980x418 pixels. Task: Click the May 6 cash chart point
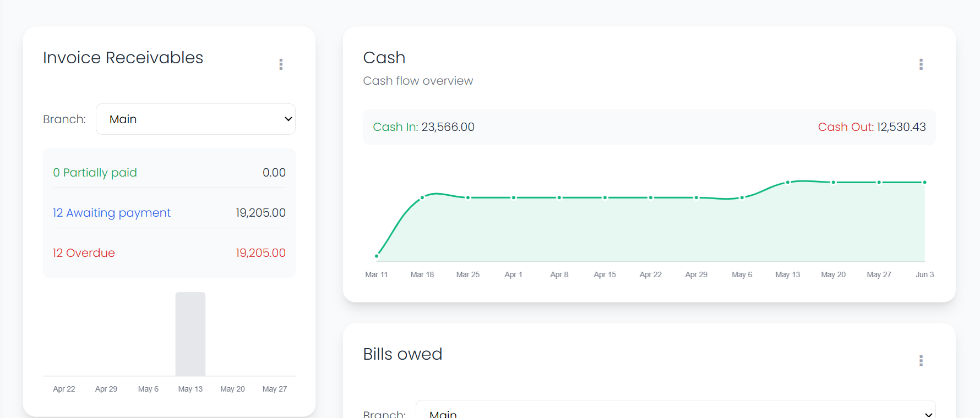pos(742,197)
